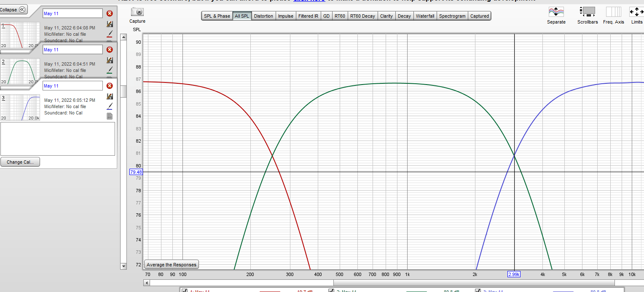Viewport: 644px width, 292px height.
Task: Edit name field of measurement 3
Action: point(72,86)
